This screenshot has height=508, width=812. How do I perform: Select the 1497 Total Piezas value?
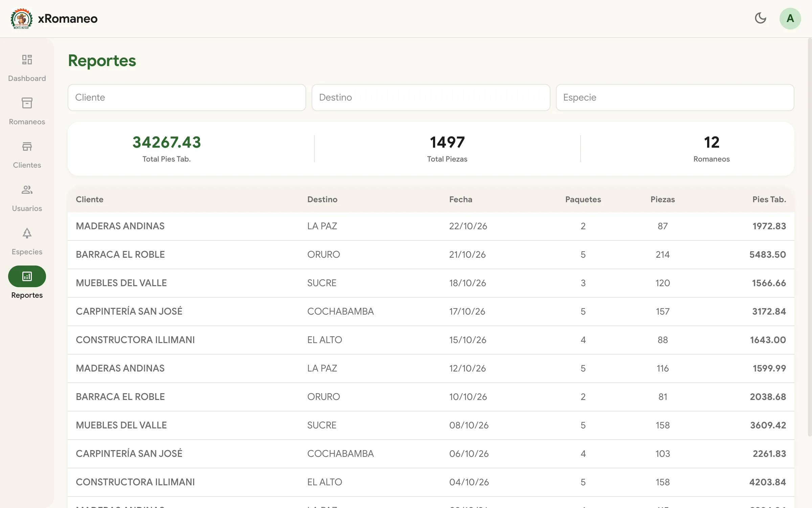click(x=447, y=142)
